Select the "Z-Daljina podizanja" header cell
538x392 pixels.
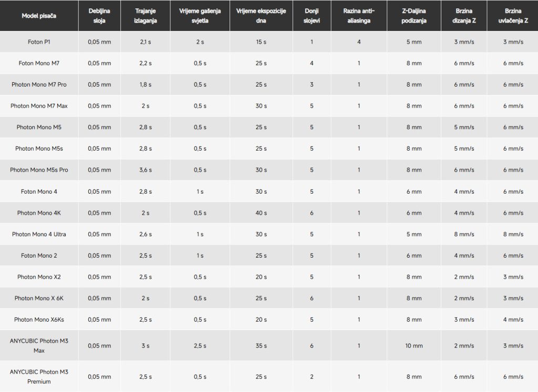(414, 16)
